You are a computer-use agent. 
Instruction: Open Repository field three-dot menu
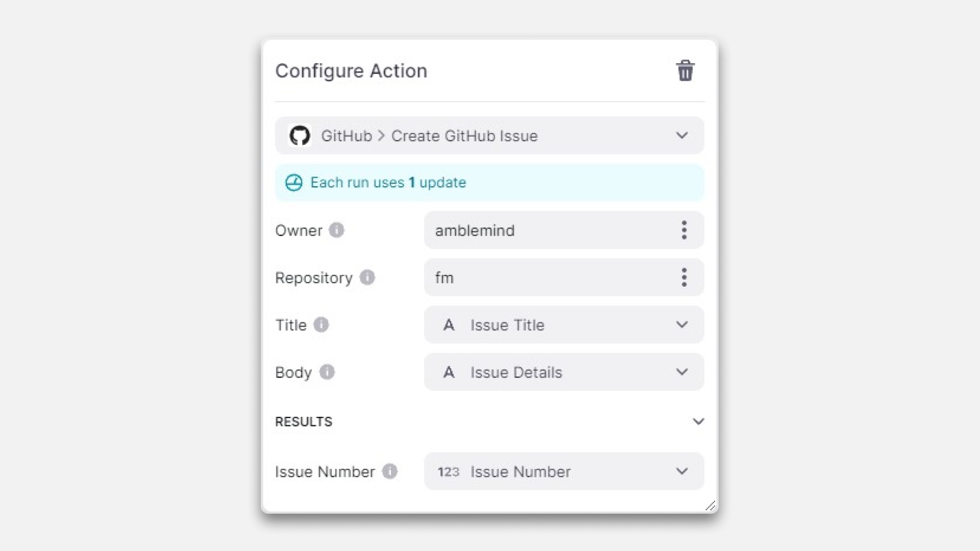684,278
